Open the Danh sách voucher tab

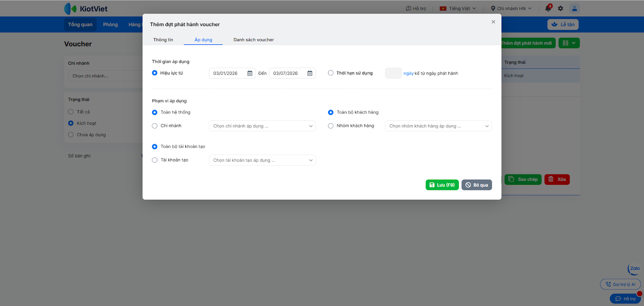click(x=254, y=40)
